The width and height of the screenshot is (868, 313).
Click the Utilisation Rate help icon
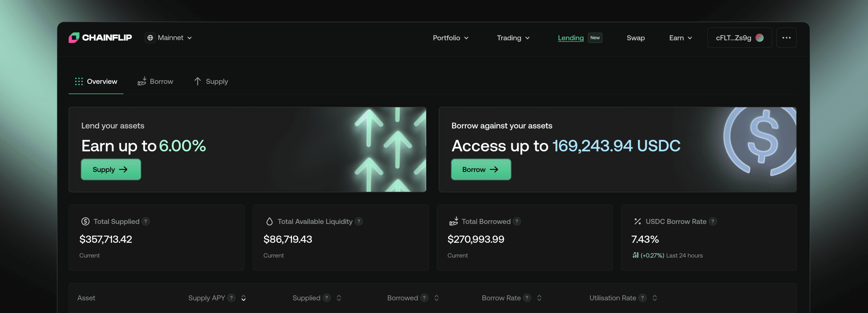click(643, 298)
